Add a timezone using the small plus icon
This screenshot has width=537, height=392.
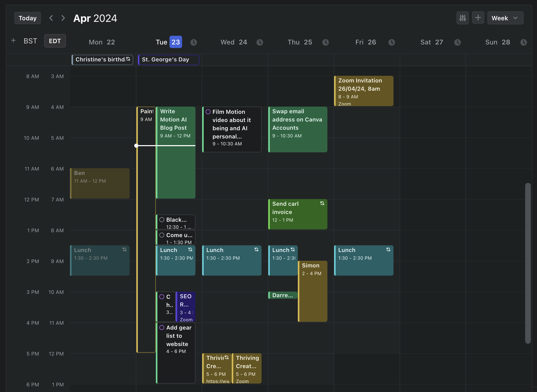[13, 40]
